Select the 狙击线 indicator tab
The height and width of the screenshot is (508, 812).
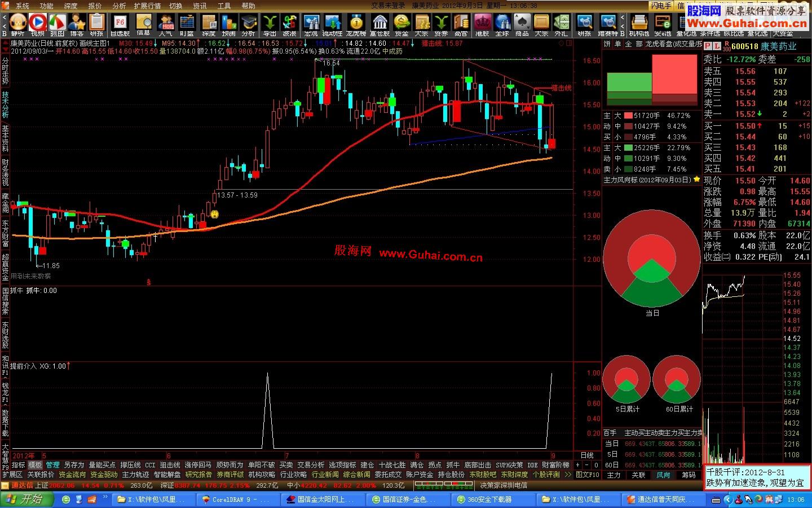170,465
